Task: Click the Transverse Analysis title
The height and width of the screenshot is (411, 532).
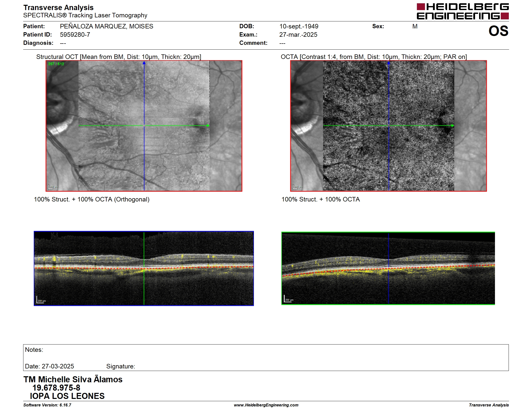Action: [x=58, y=8]
